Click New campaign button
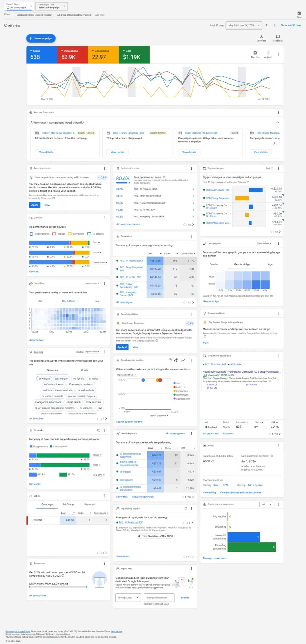Image resolution: width=306 pixels, height=644 pixels. coord(41,38)
